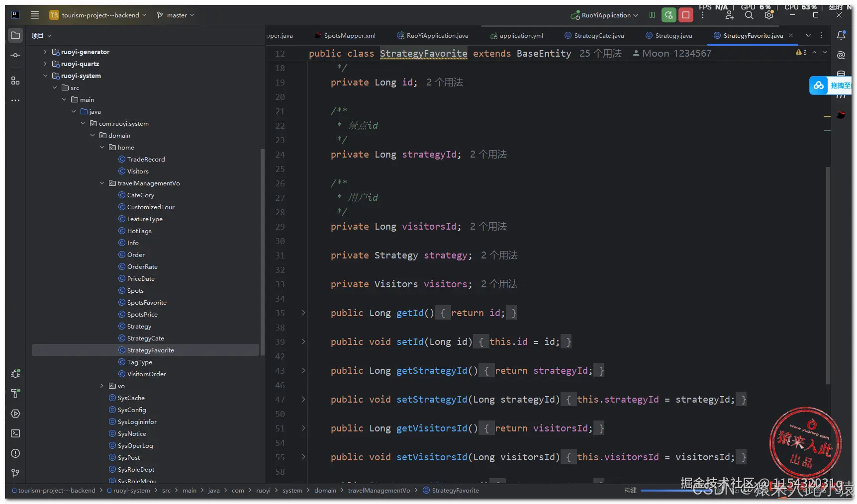
Task: Open the Project tool window folder icon
Action: pos(15,35)
